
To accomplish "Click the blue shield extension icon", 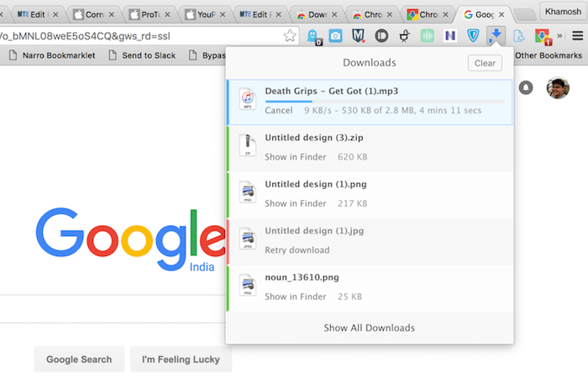I will (473, 36).
